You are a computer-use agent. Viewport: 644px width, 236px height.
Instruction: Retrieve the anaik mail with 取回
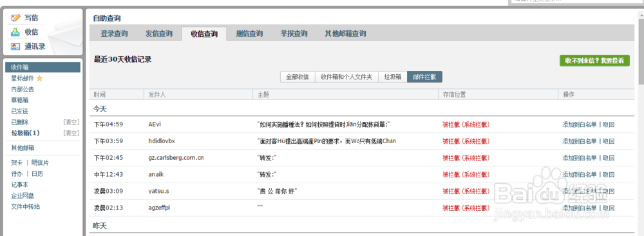(x=609, y=174)
